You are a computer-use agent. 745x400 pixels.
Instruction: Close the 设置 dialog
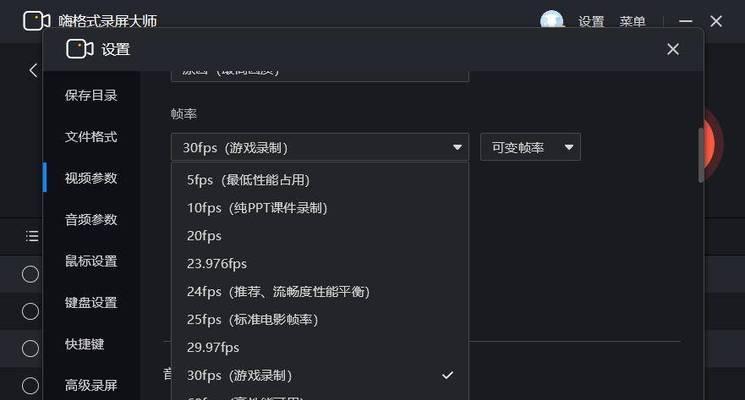click(673, 49)
